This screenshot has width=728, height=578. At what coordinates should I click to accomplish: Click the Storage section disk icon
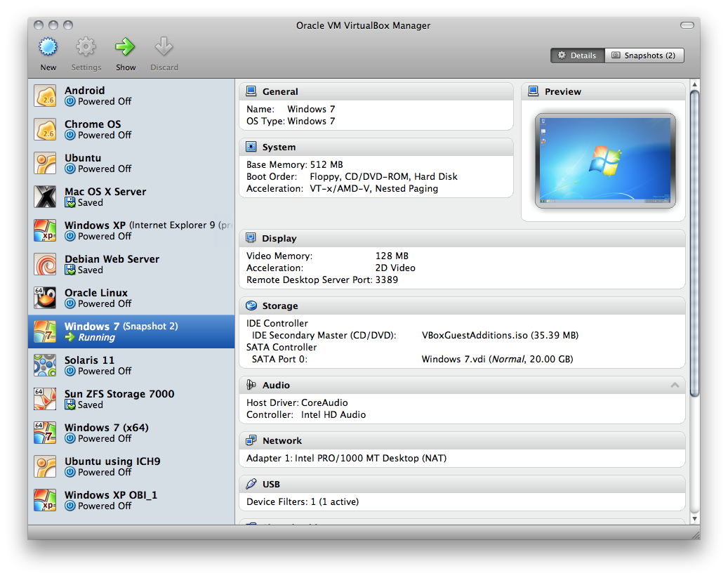[251, 306]
